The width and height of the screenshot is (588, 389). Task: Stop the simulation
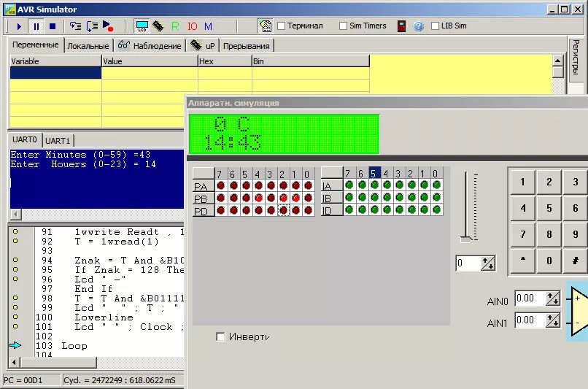pyautogui.click(x=53, y=26)
